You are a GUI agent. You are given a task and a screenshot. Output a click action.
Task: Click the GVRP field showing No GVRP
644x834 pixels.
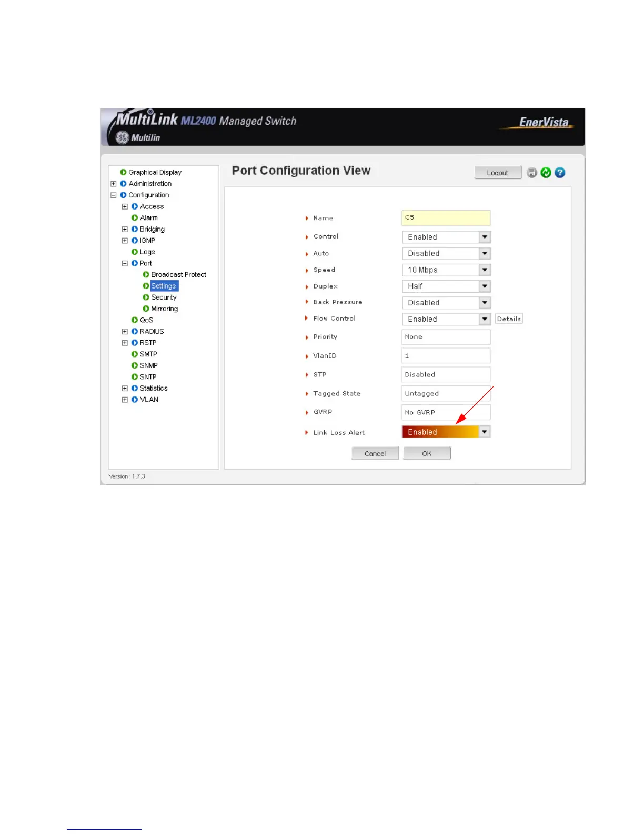446,412
